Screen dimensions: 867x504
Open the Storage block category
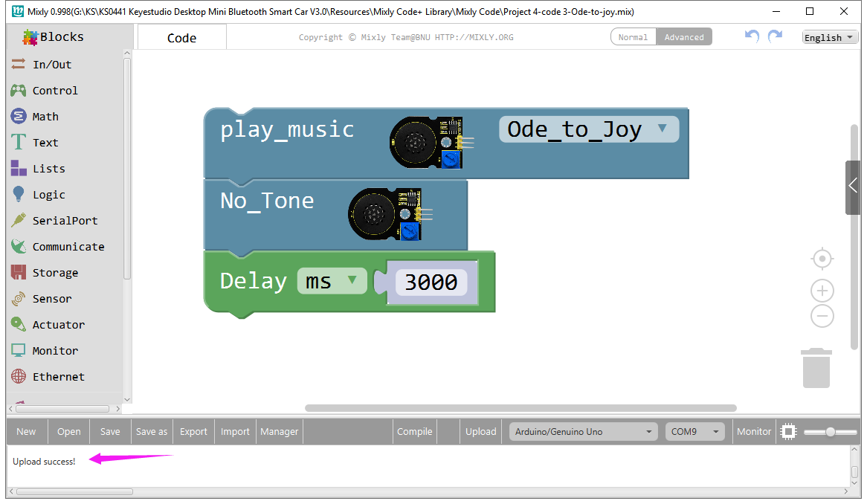tap(55, 273)
